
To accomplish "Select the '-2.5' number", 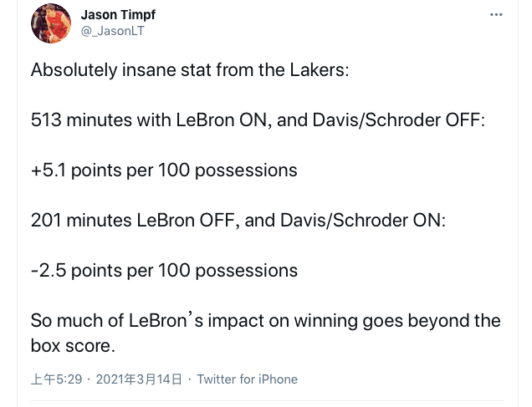I will pyautogui.click(x=49, y=271).
